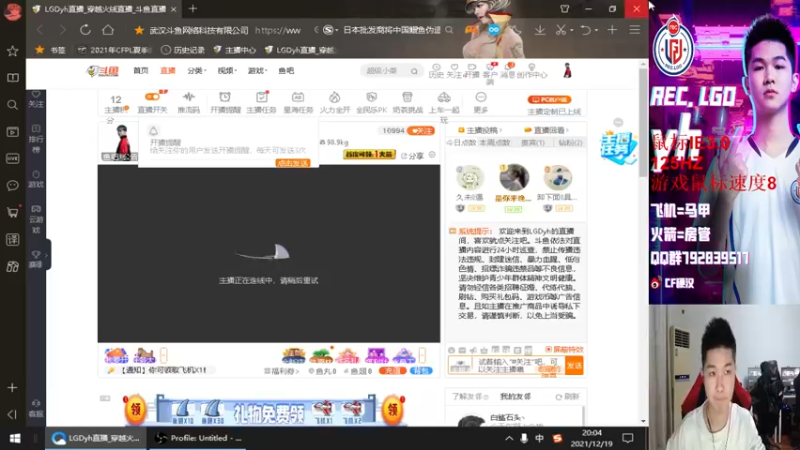800x450 pixels.
Task: Open new browser tab with plus
Action: pos(193,9)
